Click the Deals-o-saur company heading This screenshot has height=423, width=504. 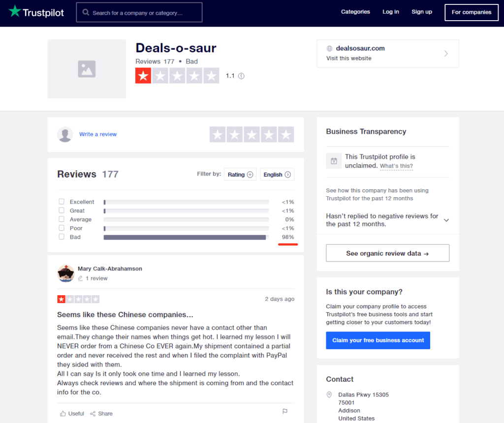pos(176,48)
